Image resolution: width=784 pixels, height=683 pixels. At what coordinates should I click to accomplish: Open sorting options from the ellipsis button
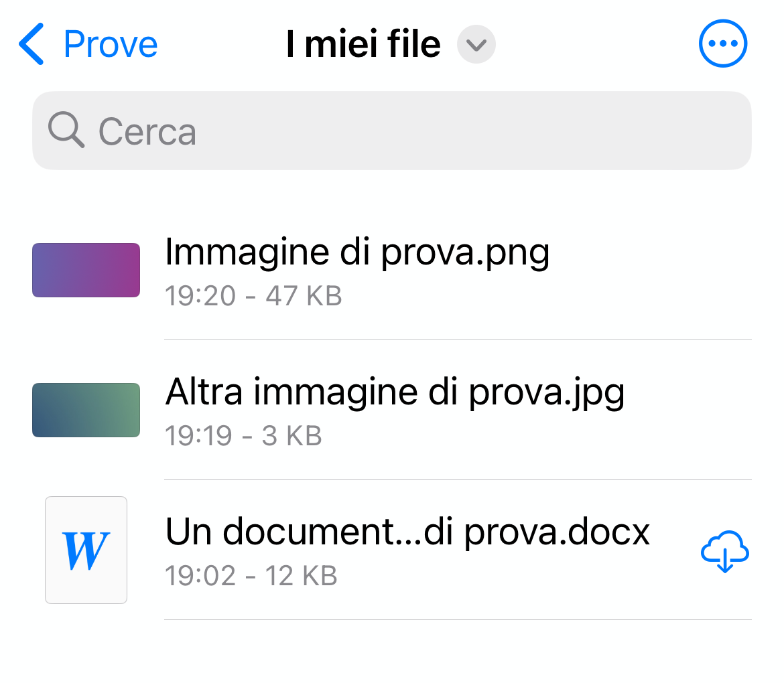(722, 43)
